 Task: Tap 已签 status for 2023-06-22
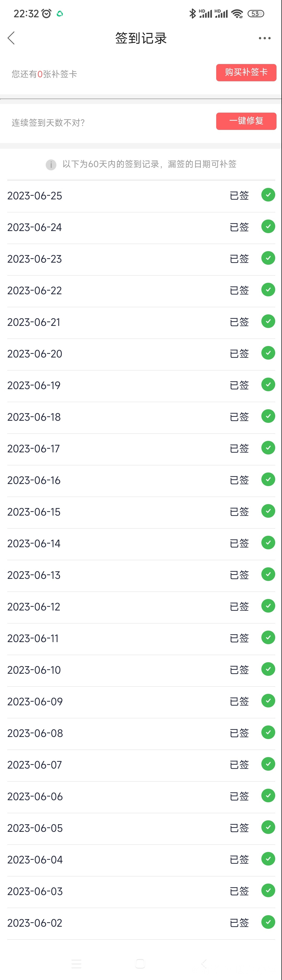[x=239, y=290]
